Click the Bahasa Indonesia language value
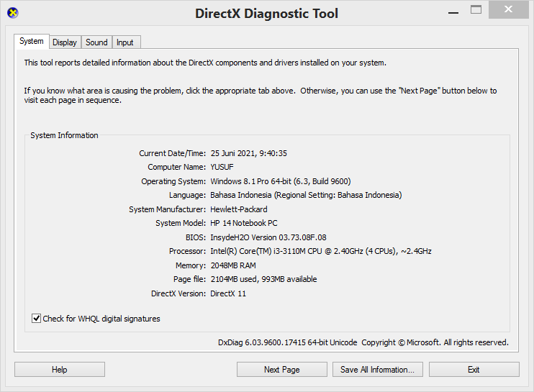The width and height of the screenshot is (534, 392). point(306,195)
